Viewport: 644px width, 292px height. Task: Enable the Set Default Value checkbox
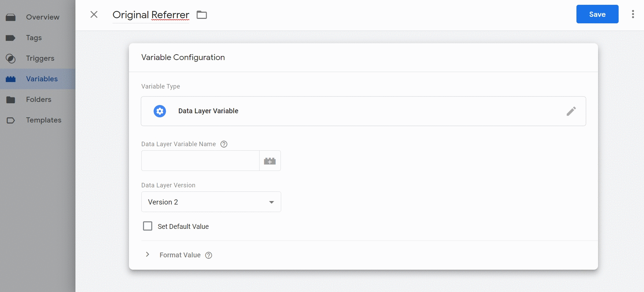click(x=147, y=226)
